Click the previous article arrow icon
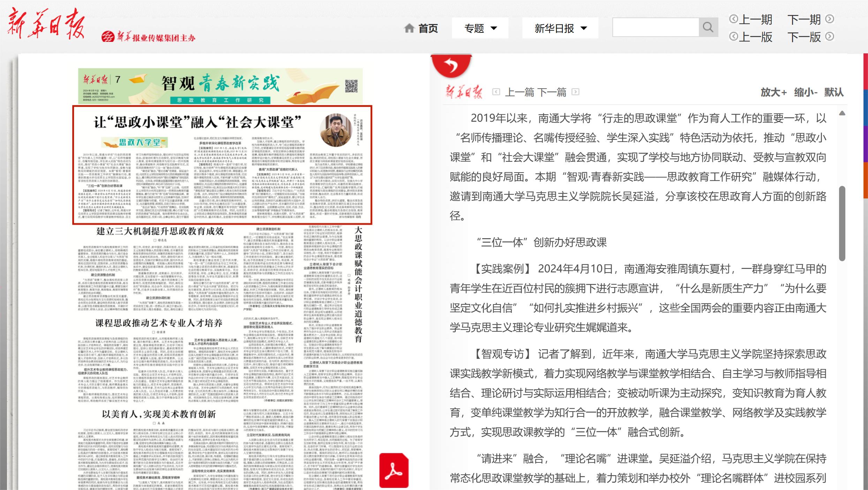 496,92
